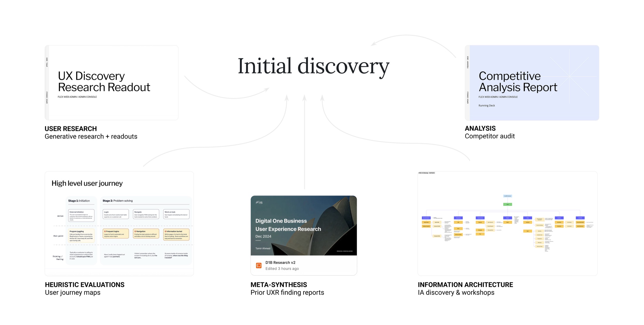Click the red warning icon on Information buried
This screenshot has width=644, height=325.
coord(165,232)
